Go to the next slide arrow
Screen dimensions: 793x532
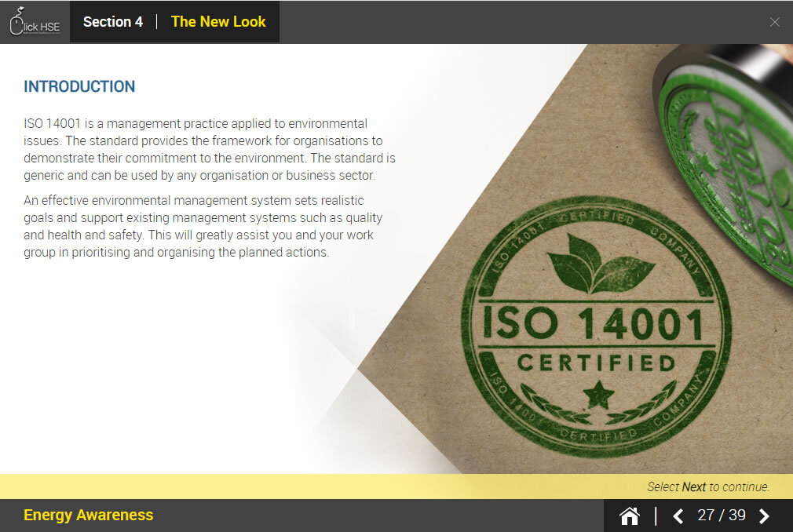(x=764, y=516)
